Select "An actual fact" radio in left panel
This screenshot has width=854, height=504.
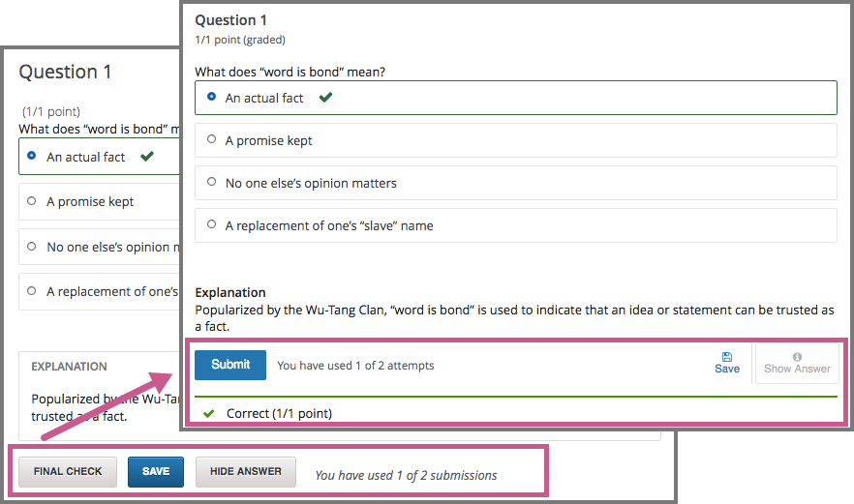pyautogui.click(x=33, y=157)
